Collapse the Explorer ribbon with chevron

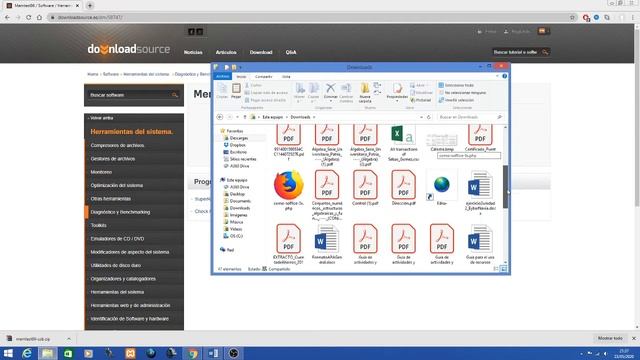(x=497, y=76)
